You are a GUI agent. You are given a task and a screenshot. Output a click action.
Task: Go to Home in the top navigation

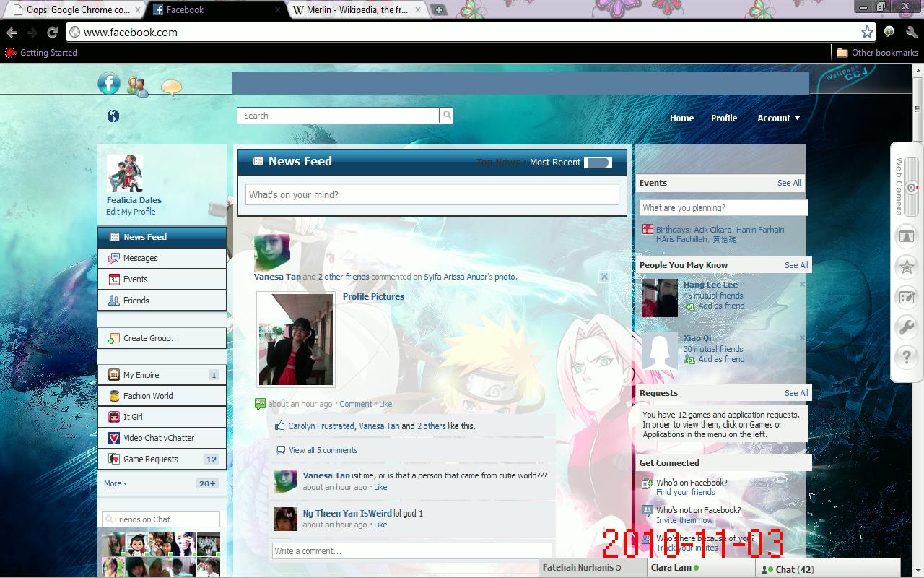click(681, 118)
